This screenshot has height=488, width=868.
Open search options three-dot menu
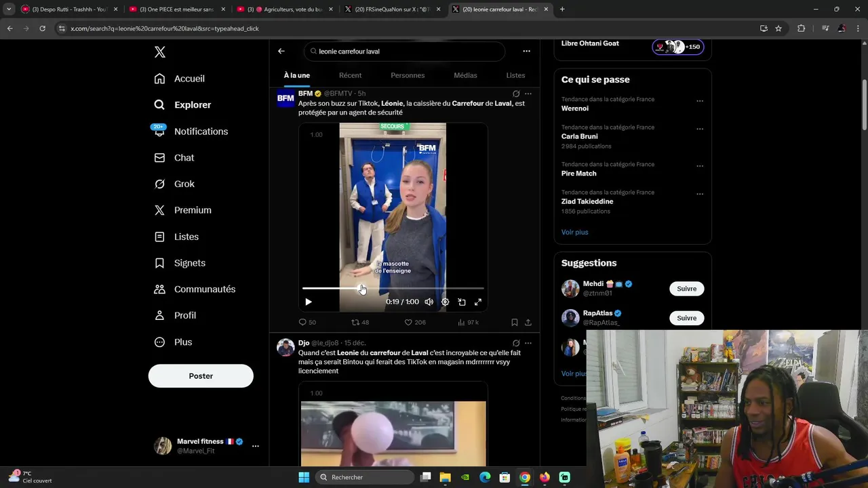(526, 51)
